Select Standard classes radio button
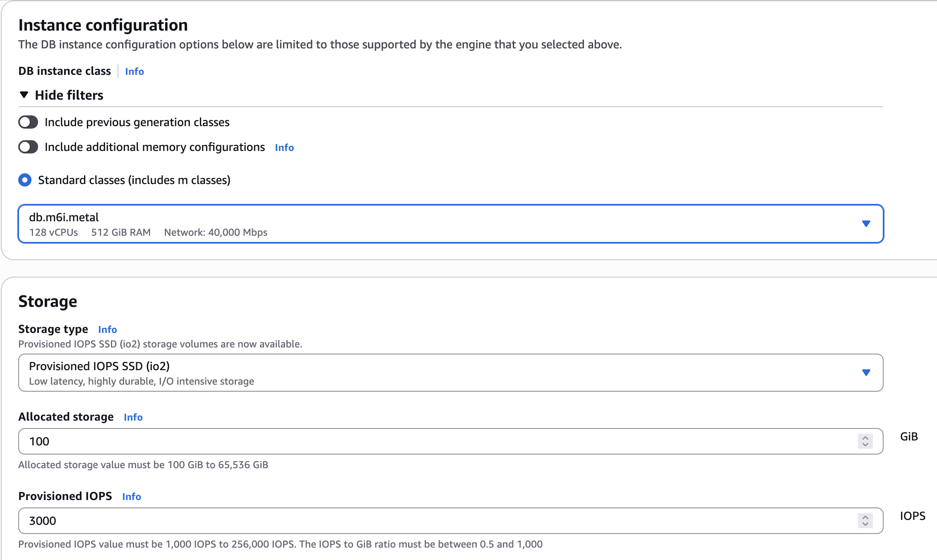The width and height of the screenshot is (937, 560). click(x=25, y=180)
